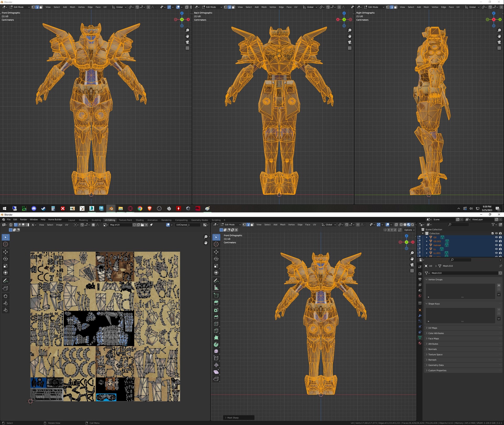Viewport: 504px width, 425px height.
Task: Open the UVChannel_1 UV map dropdown
Action: point(187,225)
